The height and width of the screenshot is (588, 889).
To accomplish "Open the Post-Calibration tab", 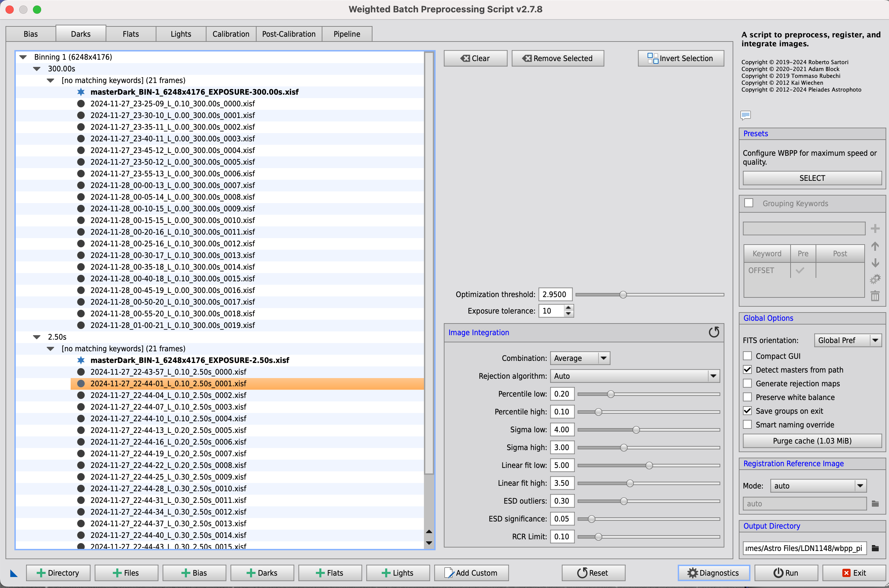I will 289,34.
